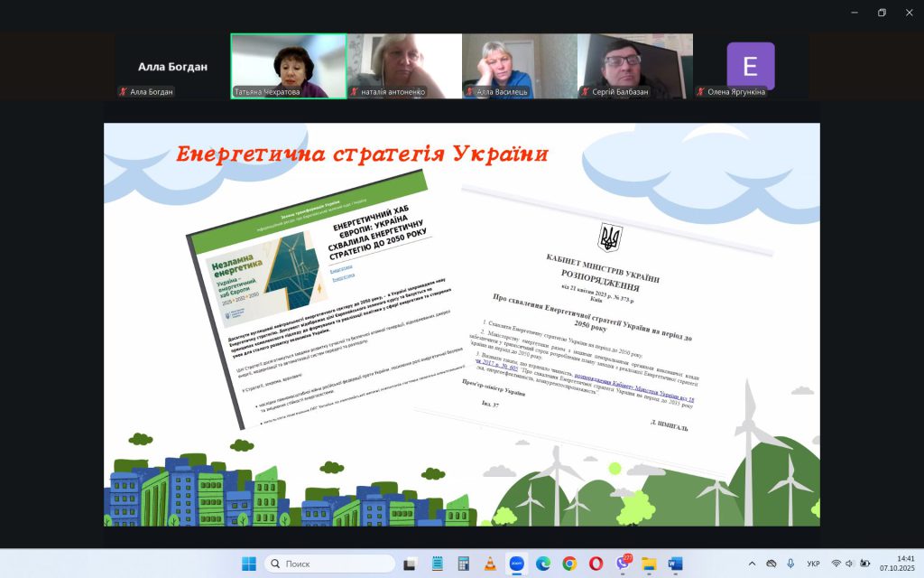Open Google Chrome from the taskbar
This screenshot has height=578, width=924.
pos(569,564)
